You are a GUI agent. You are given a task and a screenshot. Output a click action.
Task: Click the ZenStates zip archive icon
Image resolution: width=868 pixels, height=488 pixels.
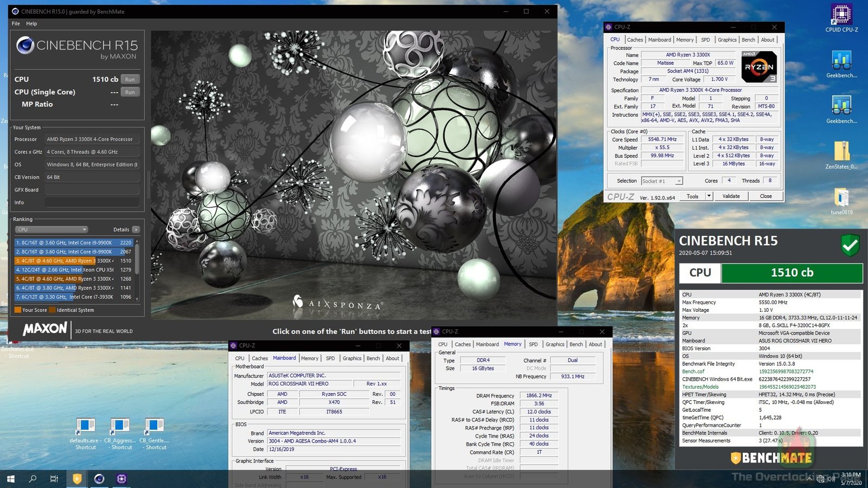click(x=841, y=152)
